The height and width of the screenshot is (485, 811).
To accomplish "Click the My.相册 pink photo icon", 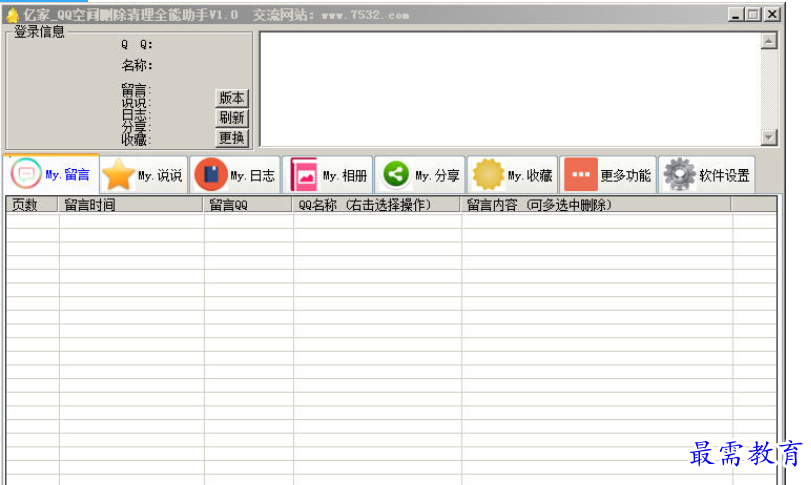I will 304,175.
